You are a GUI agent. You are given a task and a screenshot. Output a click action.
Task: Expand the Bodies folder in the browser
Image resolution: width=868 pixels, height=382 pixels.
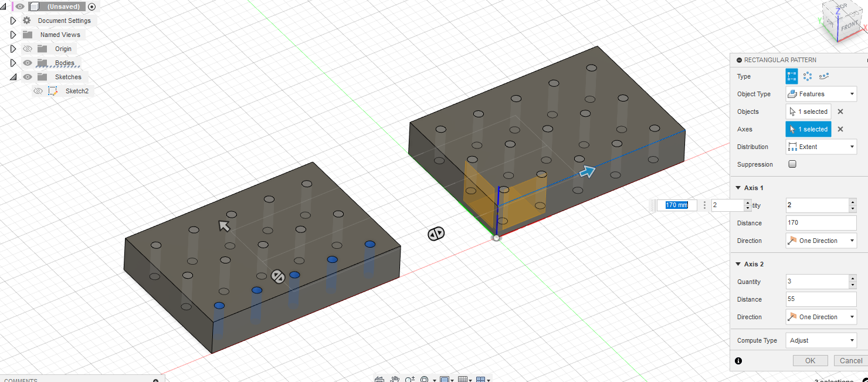click(13, 63)
